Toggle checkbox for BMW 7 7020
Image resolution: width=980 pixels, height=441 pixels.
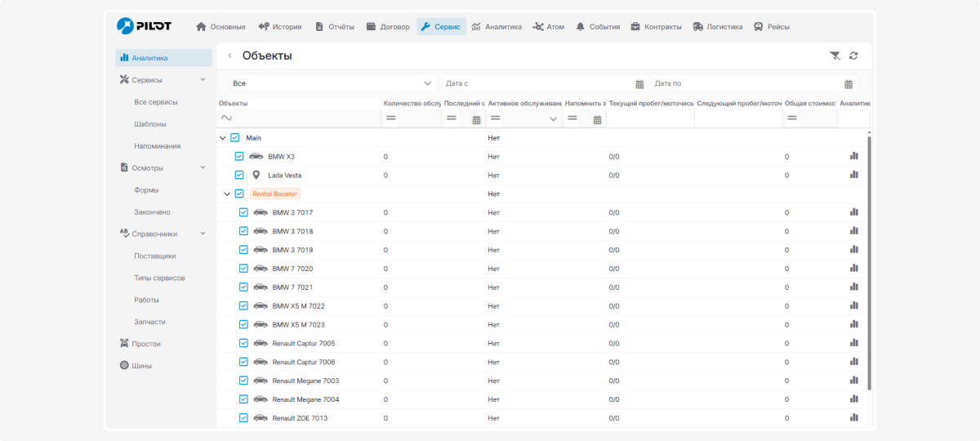click(243, 268)
